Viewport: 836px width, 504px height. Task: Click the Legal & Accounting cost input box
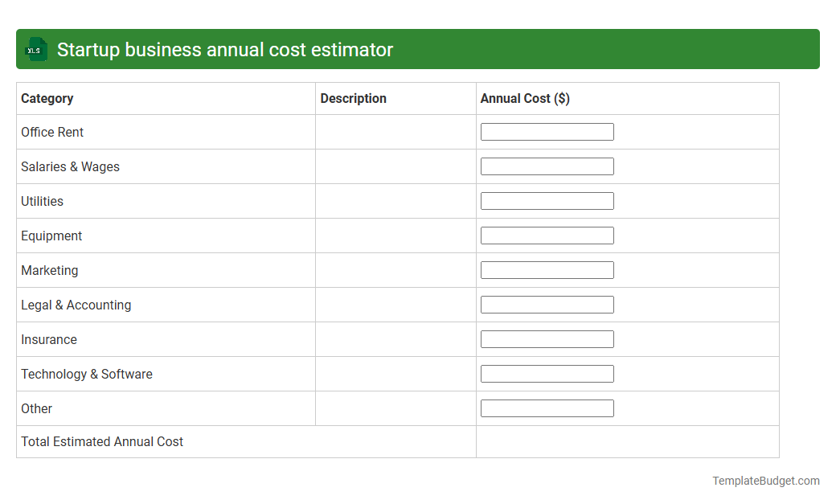(547, 304)
